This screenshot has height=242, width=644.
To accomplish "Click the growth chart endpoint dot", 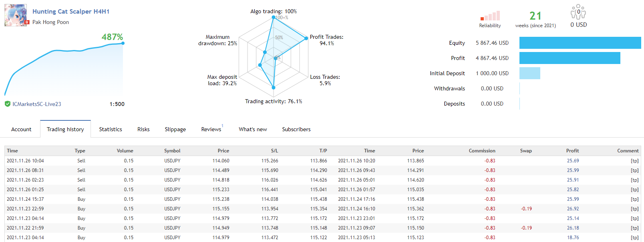I will click(123, 43).
